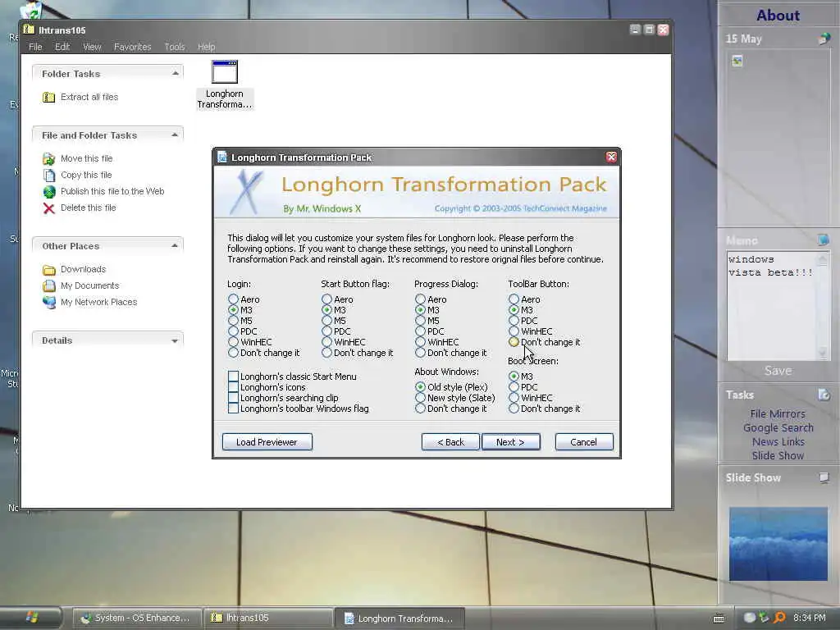Click the Tasks panel icon in sidebar
This screenshot has height=630, width=840.
tap(824, 395)
